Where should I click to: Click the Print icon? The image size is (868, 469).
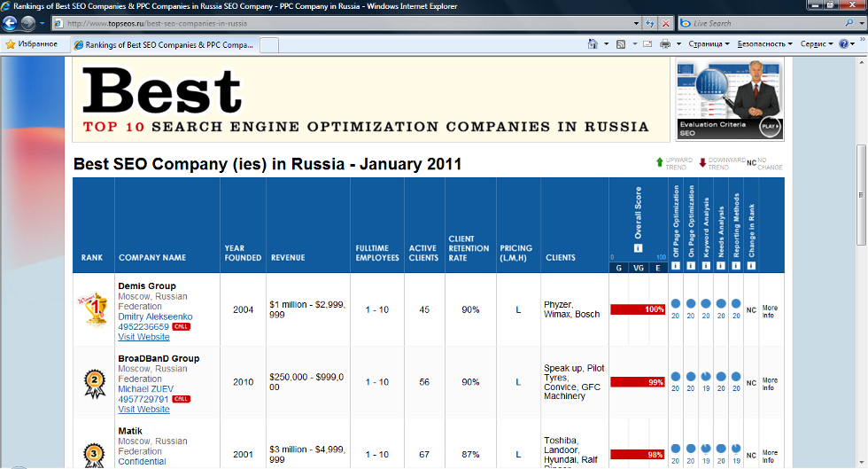pos(665,43)
